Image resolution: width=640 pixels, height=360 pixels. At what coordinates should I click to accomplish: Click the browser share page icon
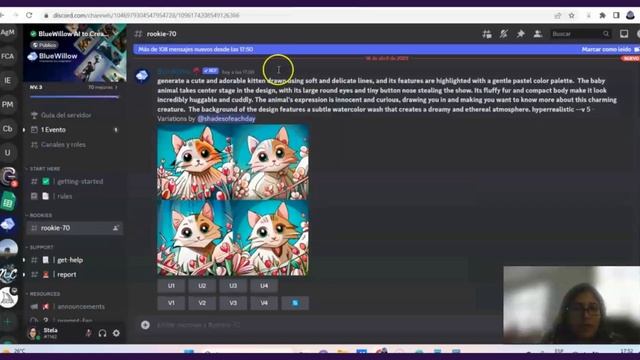click(558, 16)
